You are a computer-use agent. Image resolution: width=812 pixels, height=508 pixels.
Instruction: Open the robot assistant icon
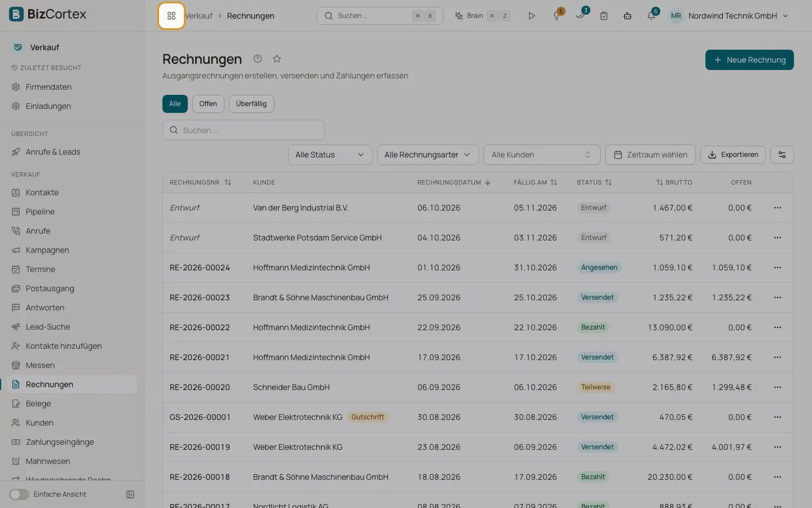pos(628,16)
